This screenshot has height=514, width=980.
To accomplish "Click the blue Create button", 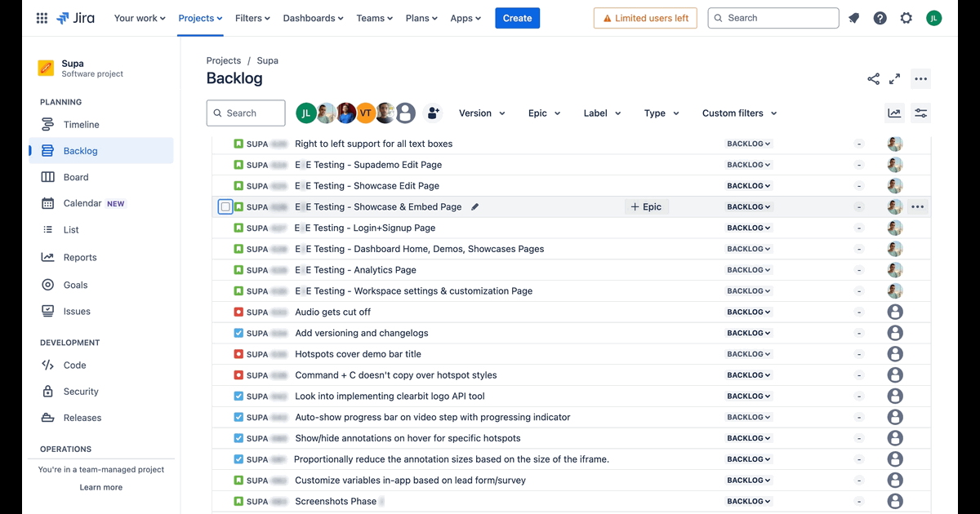I will 517,18.
